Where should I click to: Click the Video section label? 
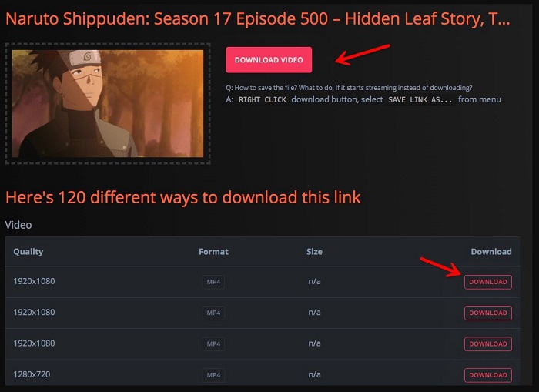point(18,225)
